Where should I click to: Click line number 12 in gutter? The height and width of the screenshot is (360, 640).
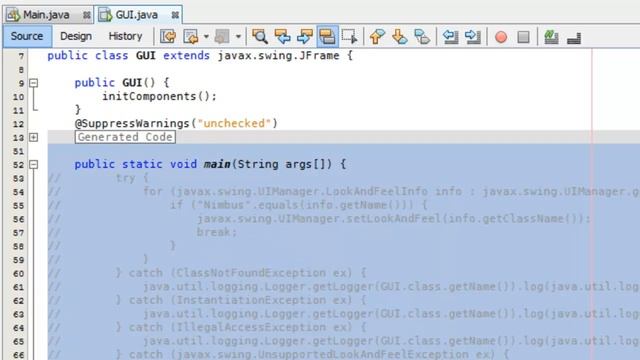[x=18, y=124]
